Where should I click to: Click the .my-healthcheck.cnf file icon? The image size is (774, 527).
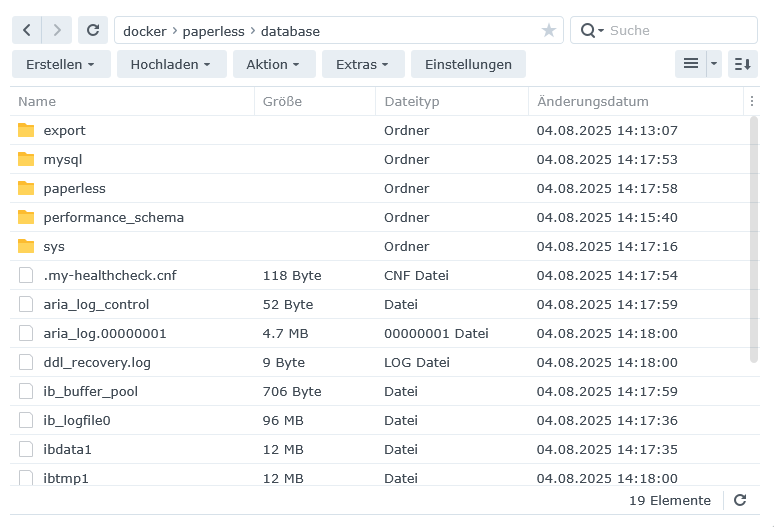point(26,275)
